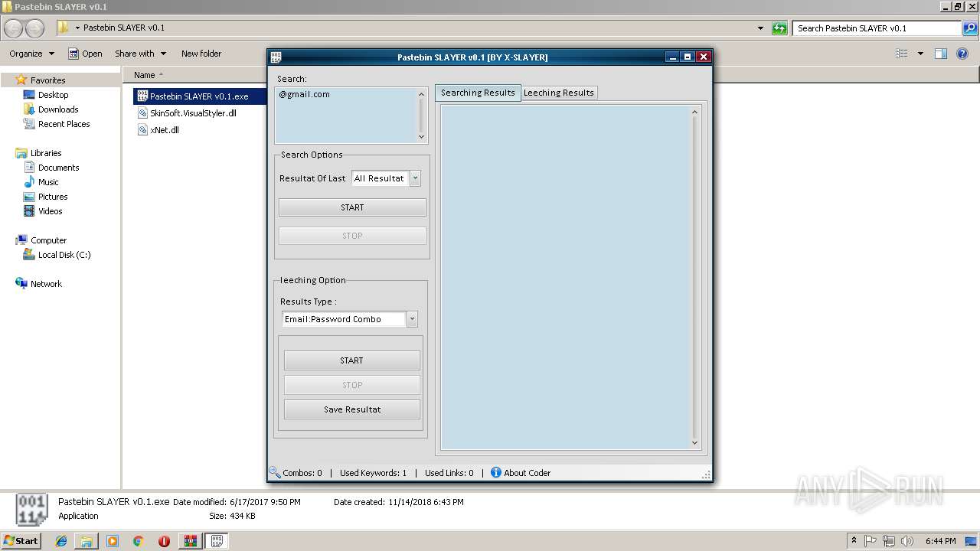
Task: Click the blue info icon for About Coder
Action: pyautogui.click(x=495, y=472)
